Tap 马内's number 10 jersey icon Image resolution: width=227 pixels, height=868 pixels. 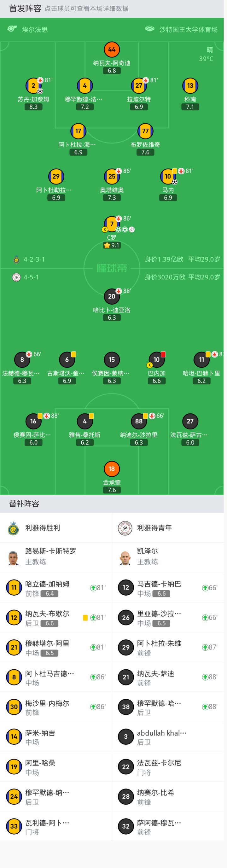168,176
